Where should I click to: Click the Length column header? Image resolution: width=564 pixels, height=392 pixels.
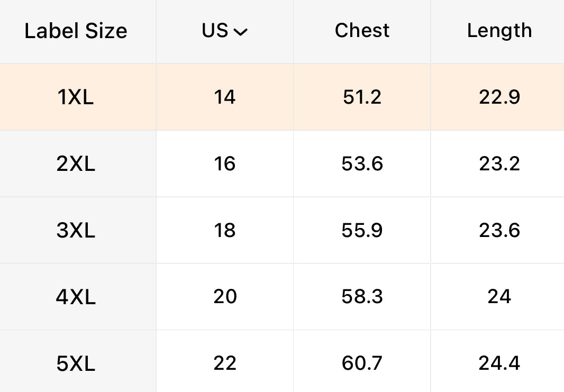click(499, 31)
